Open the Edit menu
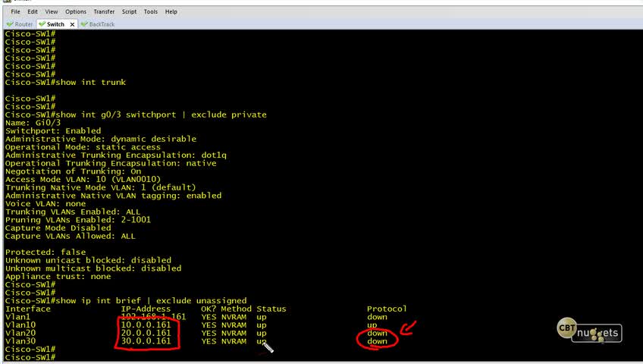This screenshot has width=643, height=364. 33,12
